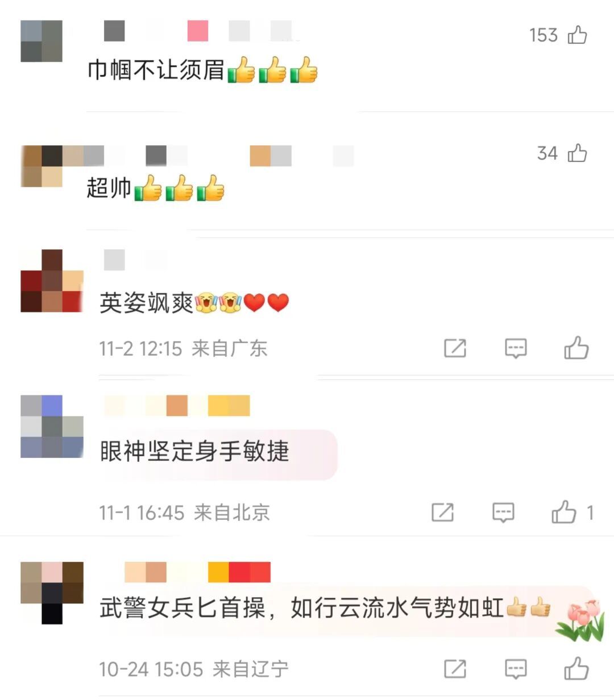Like the 超帅 comment with 34 likes
614x700 pixels.
(x=577, y=153)
